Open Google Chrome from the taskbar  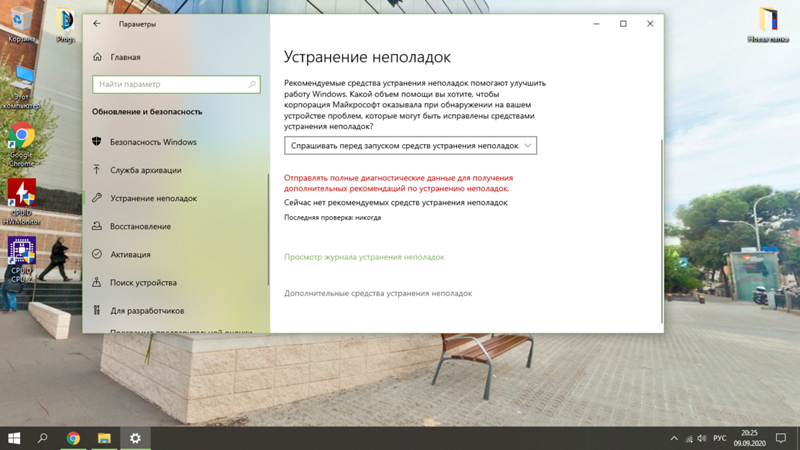pos(73,438)
